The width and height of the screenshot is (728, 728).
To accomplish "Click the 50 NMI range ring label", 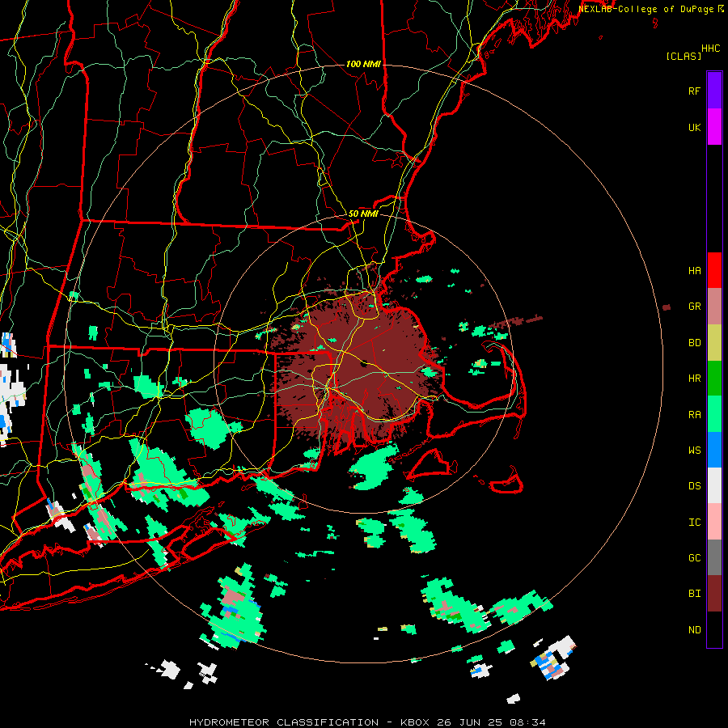I will tap(363, 214).
